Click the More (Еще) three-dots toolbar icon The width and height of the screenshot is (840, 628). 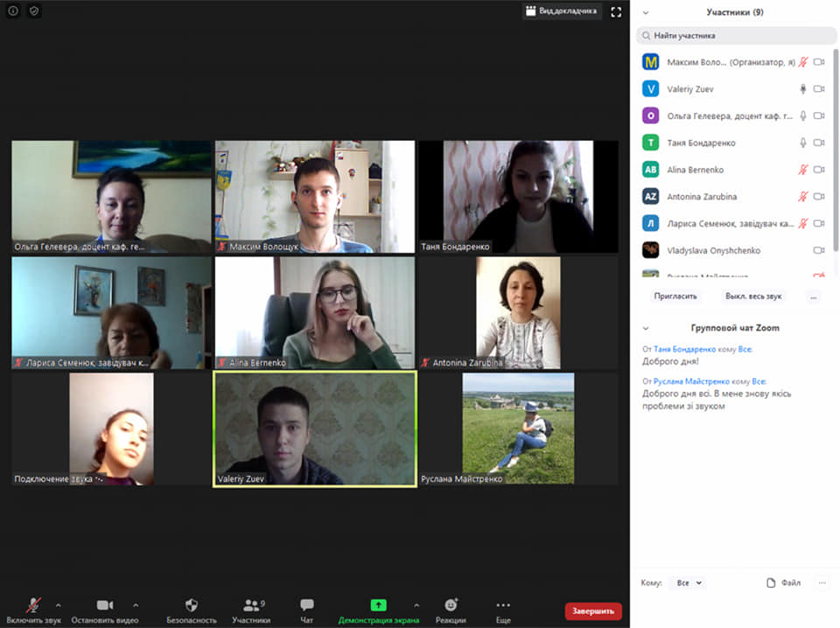[x=503, y=605]
